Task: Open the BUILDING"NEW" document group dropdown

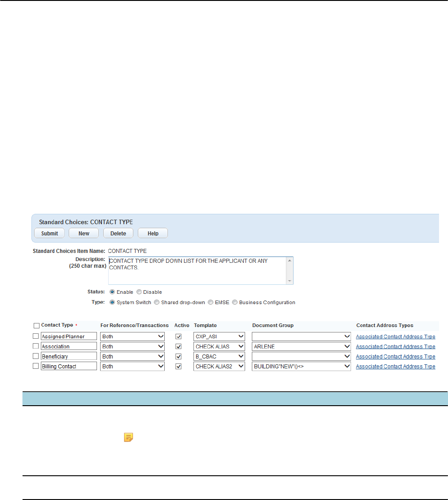Action: (301, 367)
